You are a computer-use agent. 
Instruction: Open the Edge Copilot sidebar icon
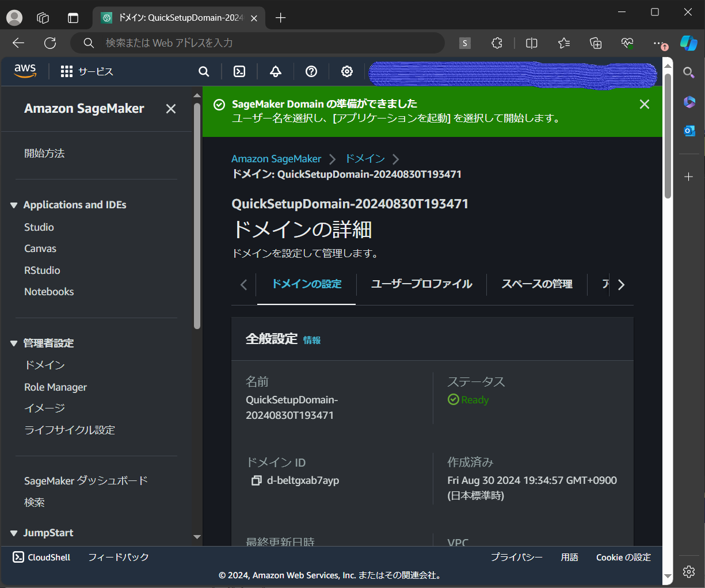(688, 43)
